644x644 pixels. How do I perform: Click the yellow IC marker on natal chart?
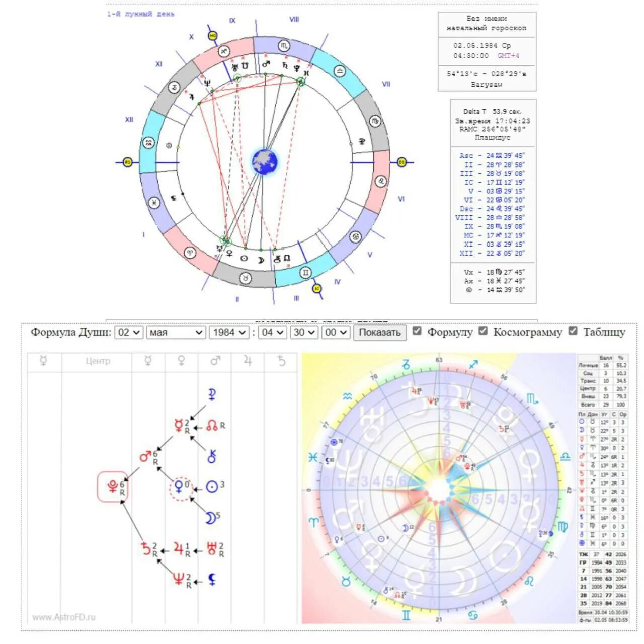click(x=316, y=288)
